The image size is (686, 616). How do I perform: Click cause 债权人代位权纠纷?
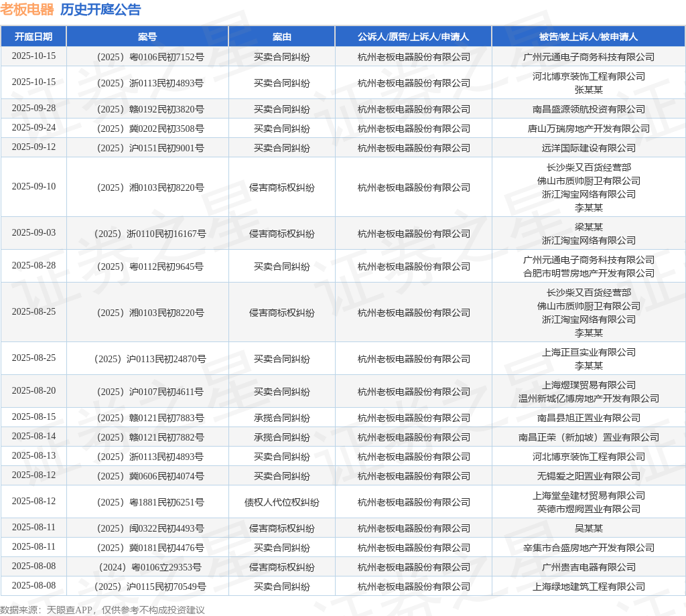282,502
